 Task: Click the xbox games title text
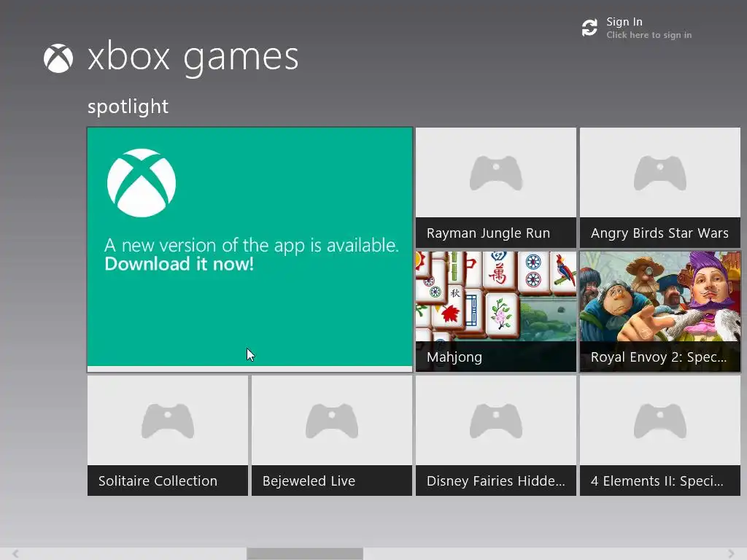[193, 58]
